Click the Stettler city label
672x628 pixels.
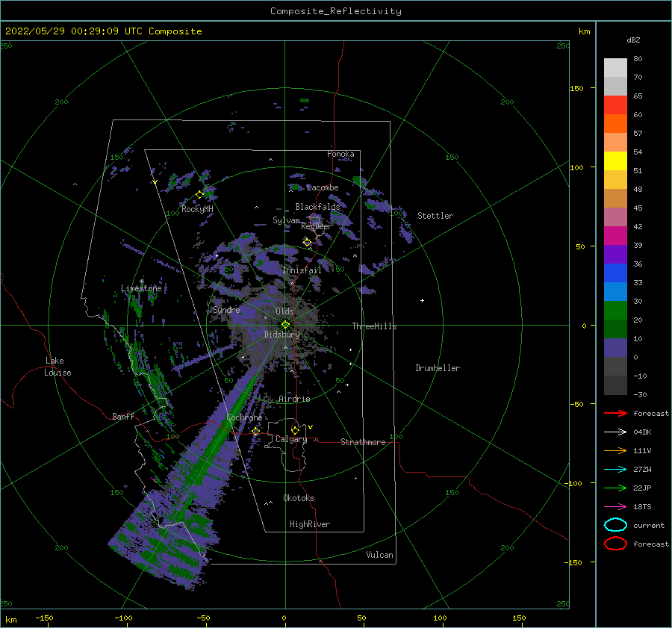(x=435, y=216)
